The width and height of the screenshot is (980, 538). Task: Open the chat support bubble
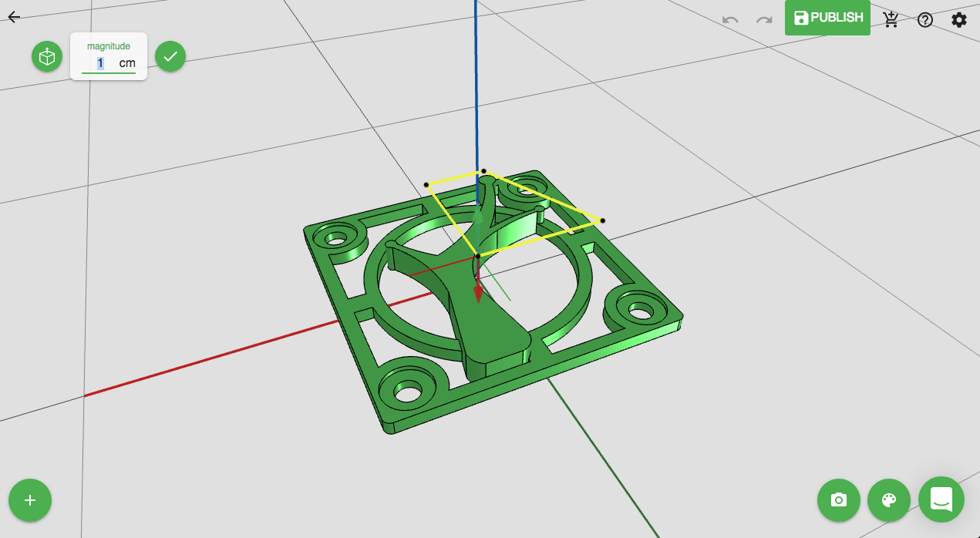941,499
